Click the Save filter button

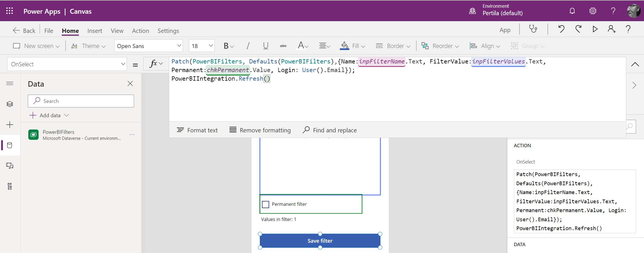pos(320,241)
